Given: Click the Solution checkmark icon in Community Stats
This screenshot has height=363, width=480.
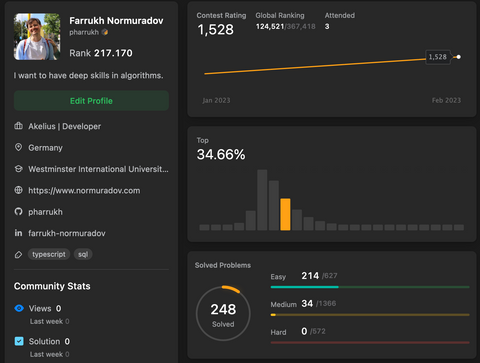Looking at the screenshot, I should tap(19, 341).
